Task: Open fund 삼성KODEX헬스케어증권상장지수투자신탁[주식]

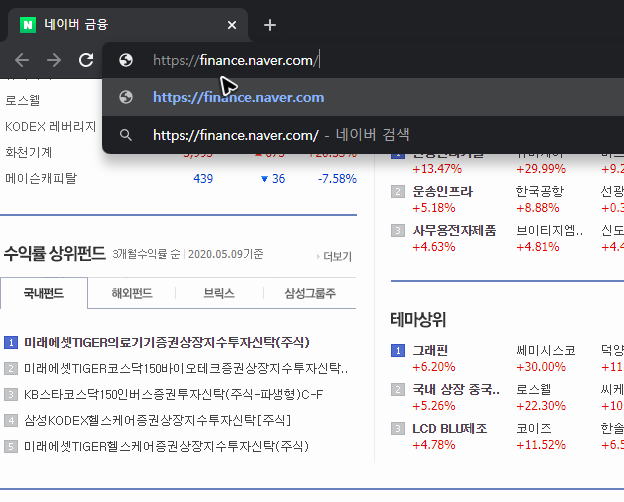Action: [x=158, y=420]
